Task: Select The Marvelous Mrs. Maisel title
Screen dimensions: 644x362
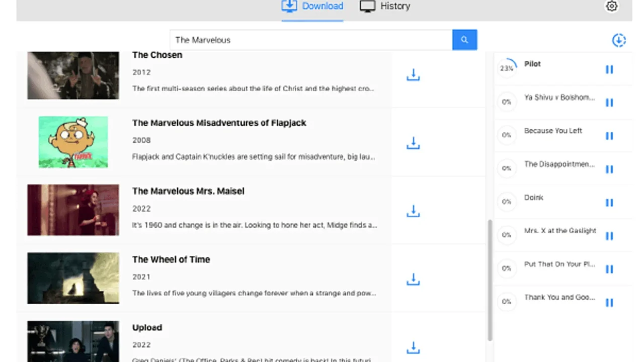Action: coord(188,191)
